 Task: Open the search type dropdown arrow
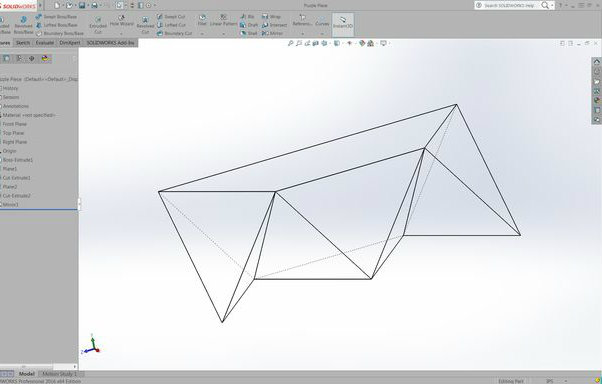pos(552,5)
